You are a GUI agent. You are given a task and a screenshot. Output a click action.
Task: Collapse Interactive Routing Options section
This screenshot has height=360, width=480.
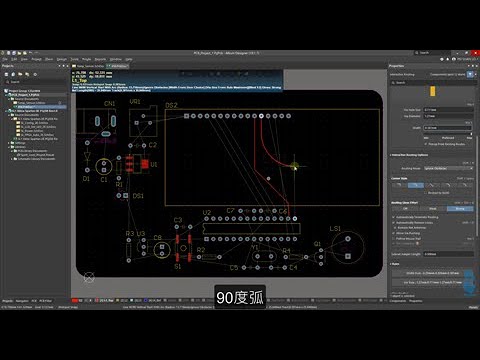pyautogui.click(x=391, y=155)
